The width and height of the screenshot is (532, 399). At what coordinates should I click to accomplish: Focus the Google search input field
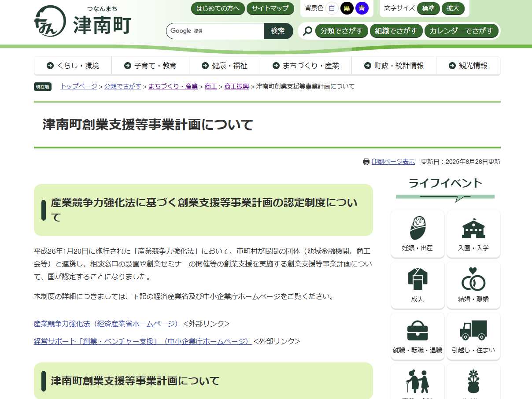pos(215,31)
